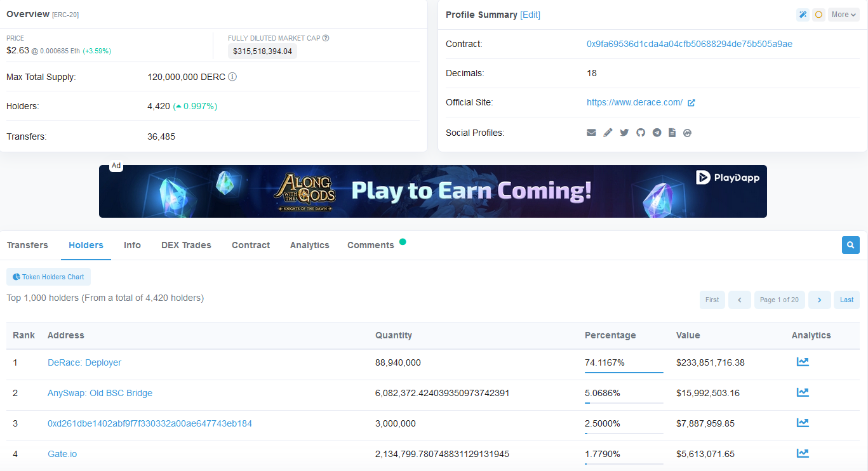
Task: Click the blue search magnifier button
Action: (x=851, y=245)
